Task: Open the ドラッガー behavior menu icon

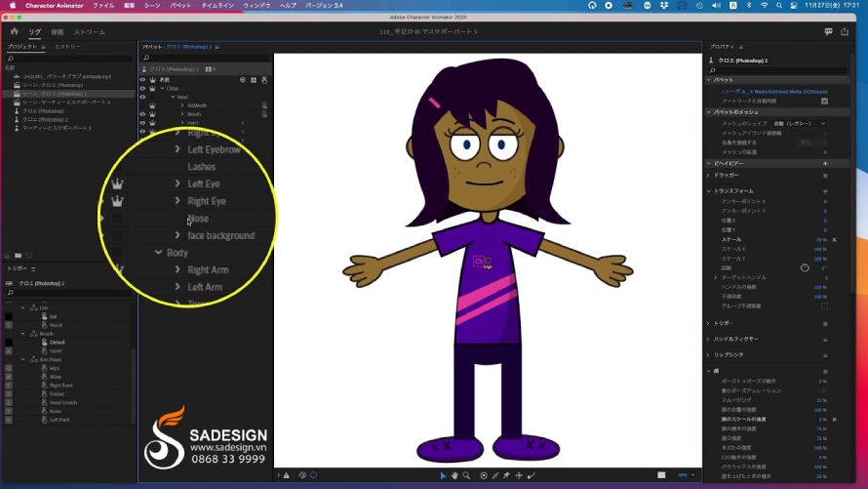Action: pos(825,176)
